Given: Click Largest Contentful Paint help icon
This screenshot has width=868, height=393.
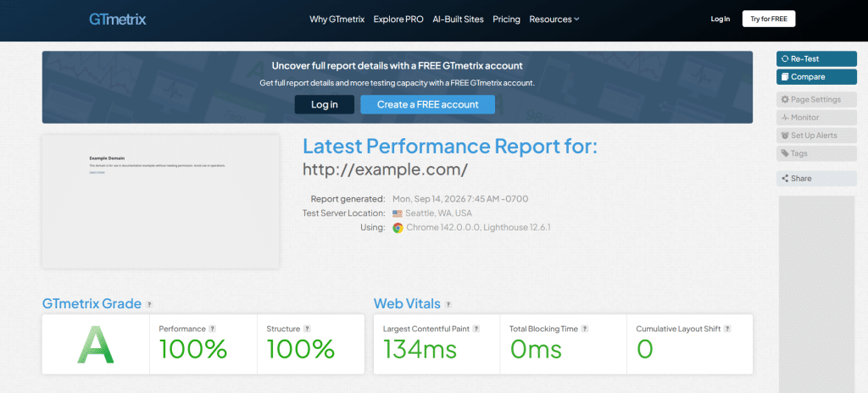Looking at the screenshot, I should coord(476,329).
